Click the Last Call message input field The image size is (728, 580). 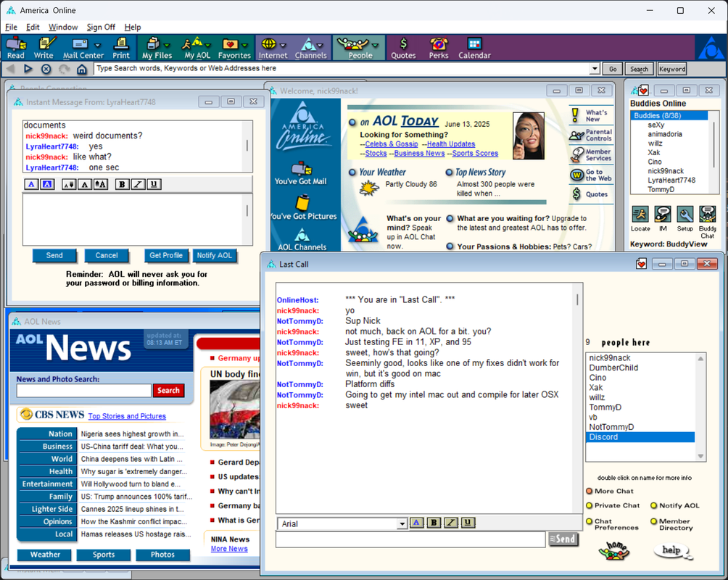click(410, 539)
